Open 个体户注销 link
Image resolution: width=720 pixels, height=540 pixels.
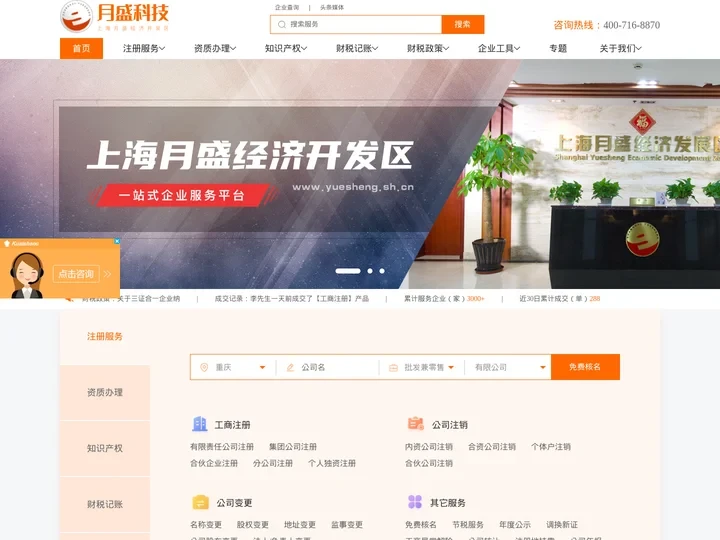(x=551, y=447)
